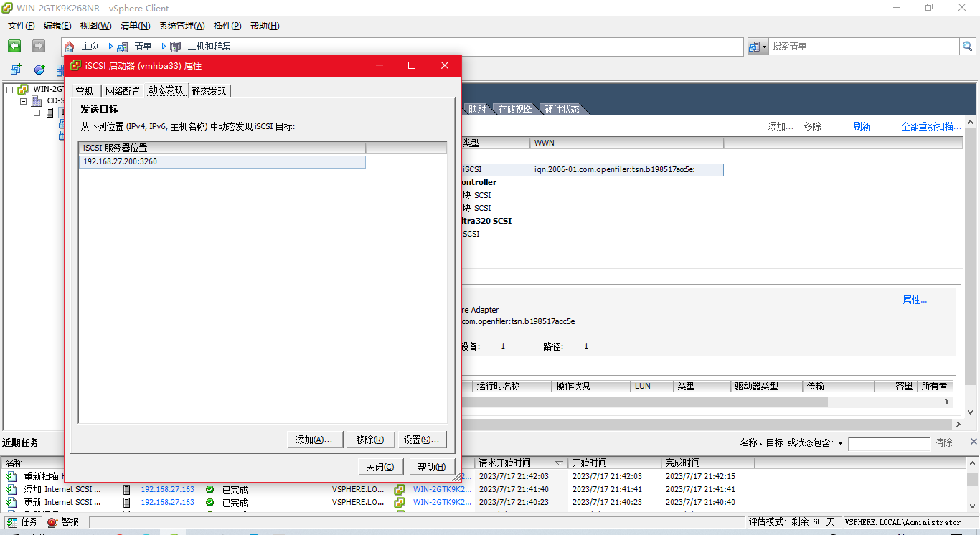Collapse the WIN-2GT root tree node
Viewport: 980px width, 535px height.
10,90
